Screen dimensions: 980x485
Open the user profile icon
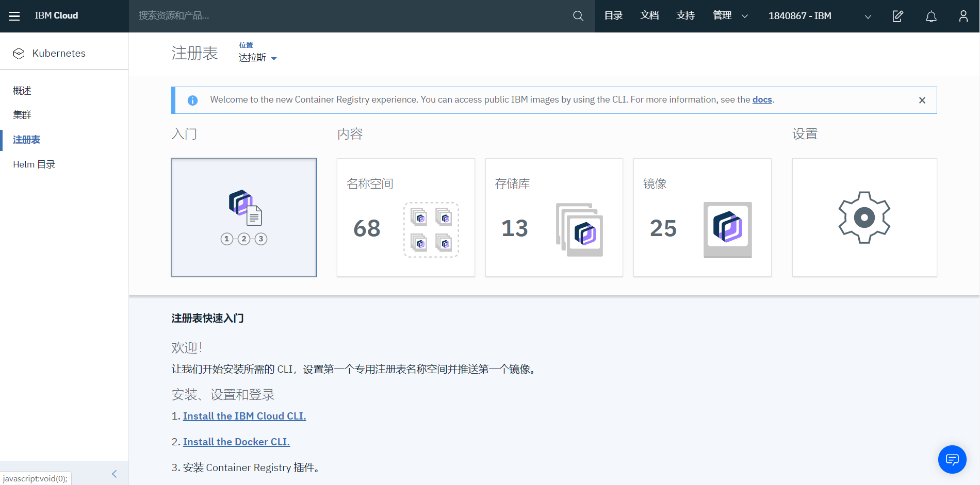pos(963,16)
